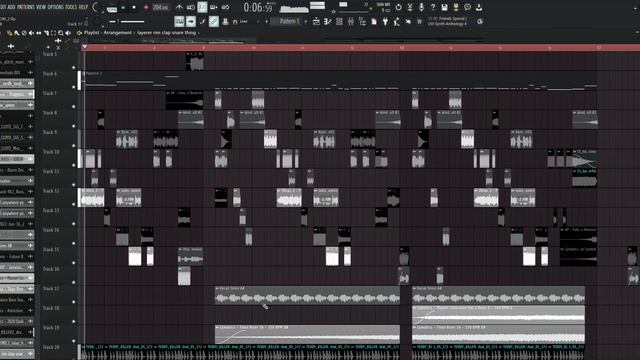Select the playlist paint brush tool
Image resolution: width=640 pixels, height=360 pixels.
coord(16,33)
